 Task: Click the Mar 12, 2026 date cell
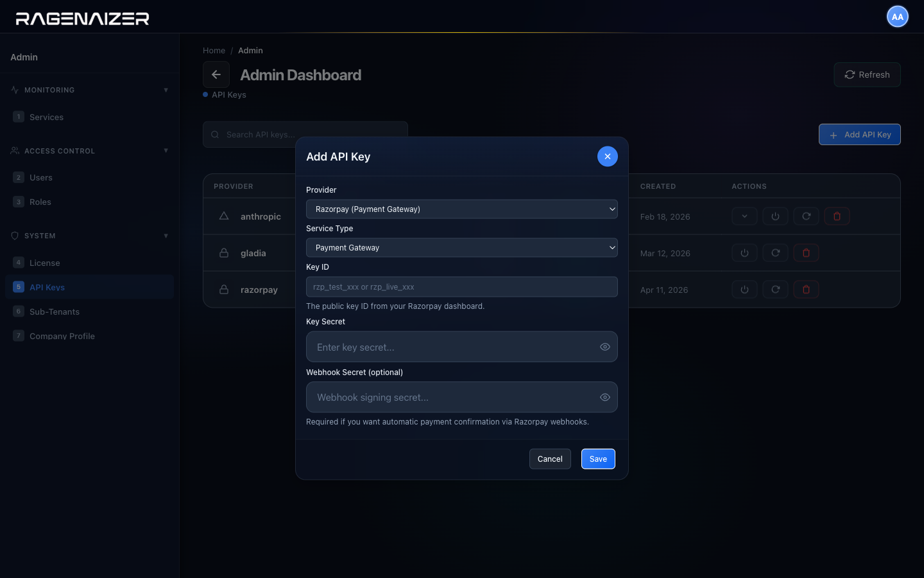(665, 254)
